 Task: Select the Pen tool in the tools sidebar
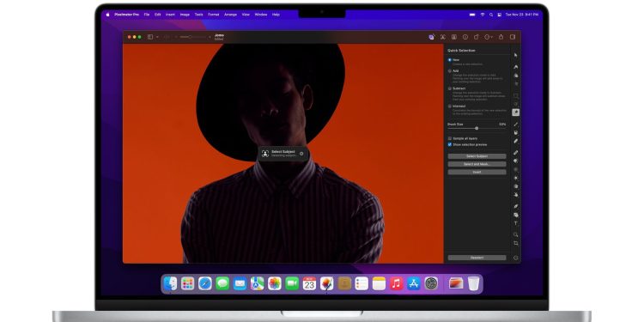point(516,206)
